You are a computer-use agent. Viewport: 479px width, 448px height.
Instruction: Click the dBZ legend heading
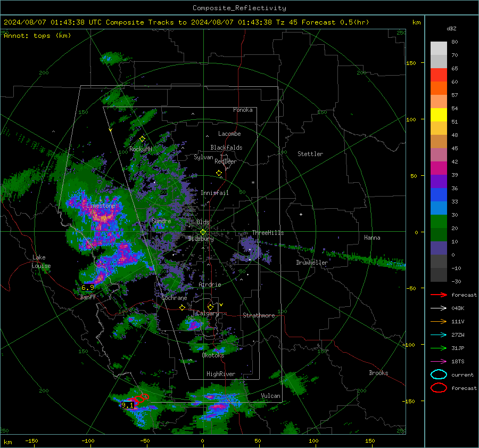tap(451, 29)
